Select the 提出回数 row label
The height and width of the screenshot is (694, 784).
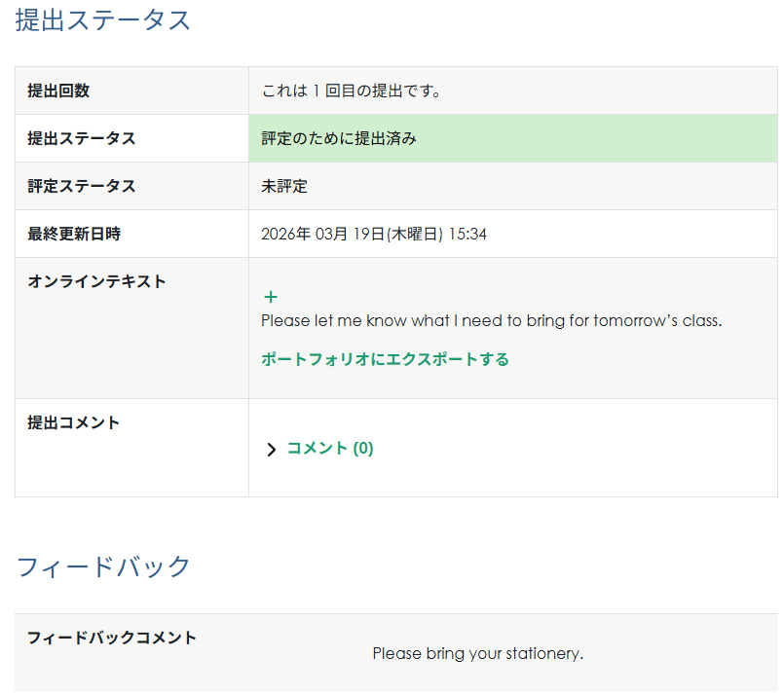point(58,91)
